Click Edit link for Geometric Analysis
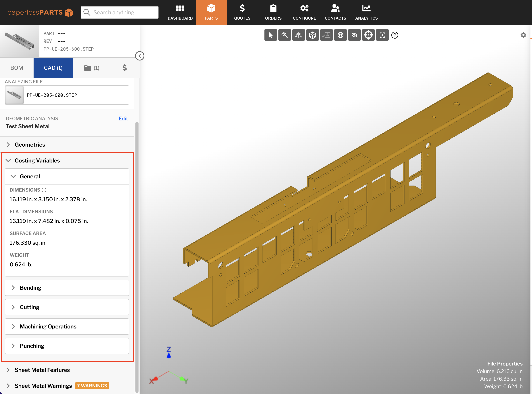This screenshot has width=532, height=394. tap(123, 118)
